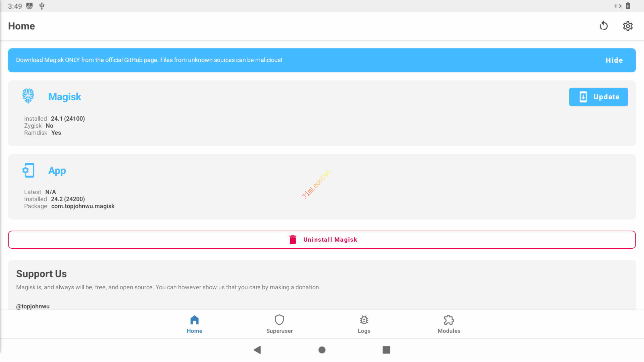Click the Update button for Magisk
Screen dimensions: 644x362
pos(598,97)
